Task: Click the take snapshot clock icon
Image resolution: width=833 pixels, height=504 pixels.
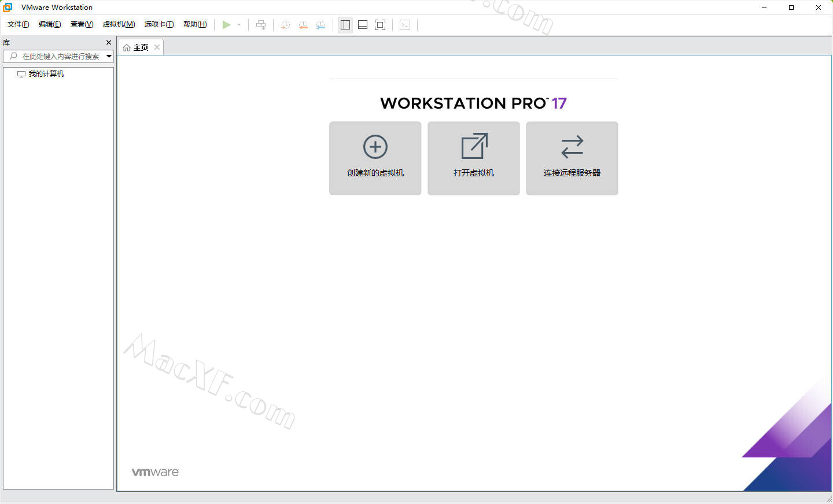Action: (x=285, y=25)
